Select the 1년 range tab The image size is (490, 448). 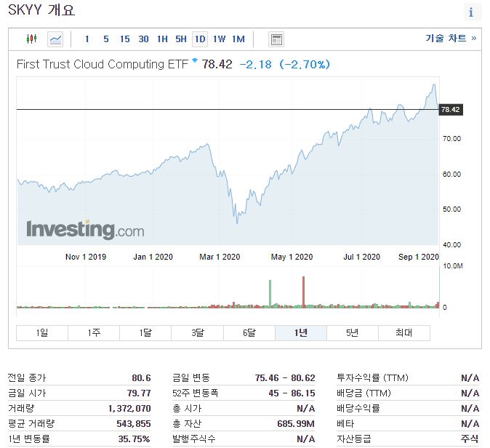[301, 332]
